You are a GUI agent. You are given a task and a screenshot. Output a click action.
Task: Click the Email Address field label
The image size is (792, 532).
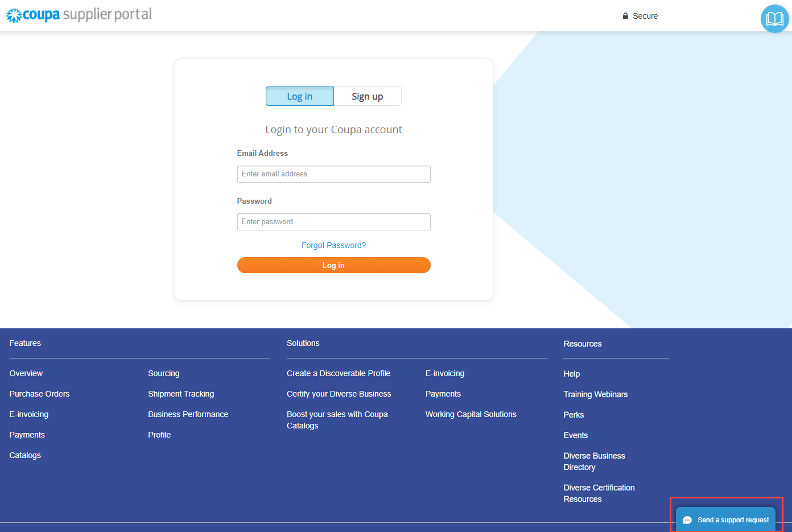[x=262, y=153]
